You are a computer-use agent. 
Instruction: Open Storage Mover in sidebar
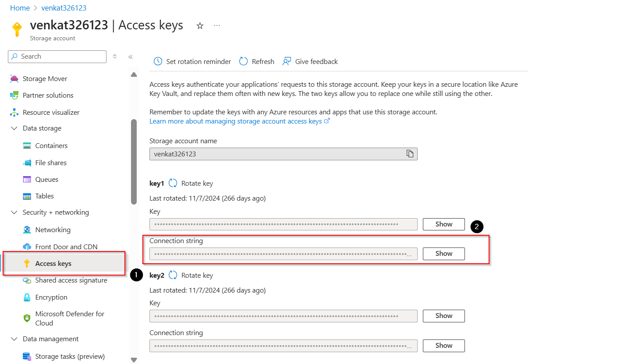pyautogui.click(x=45, y=79)
